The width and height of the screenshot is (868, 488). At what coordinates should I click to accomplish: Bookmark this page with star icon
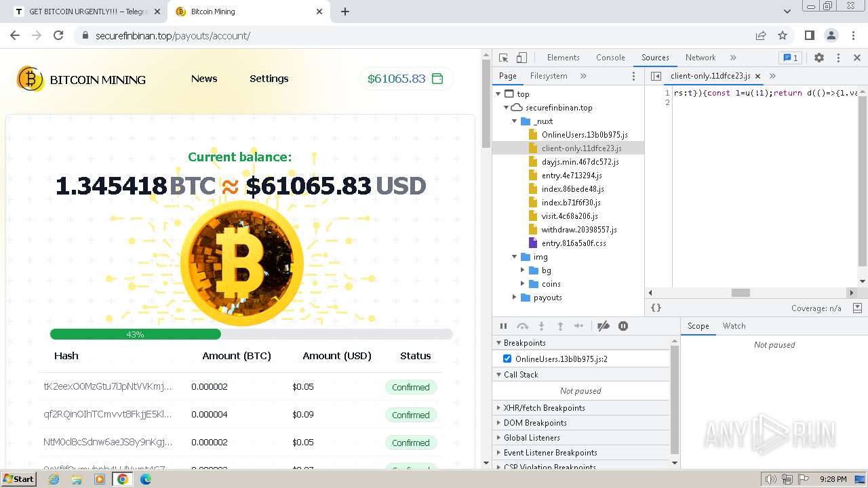pos(783,36)
